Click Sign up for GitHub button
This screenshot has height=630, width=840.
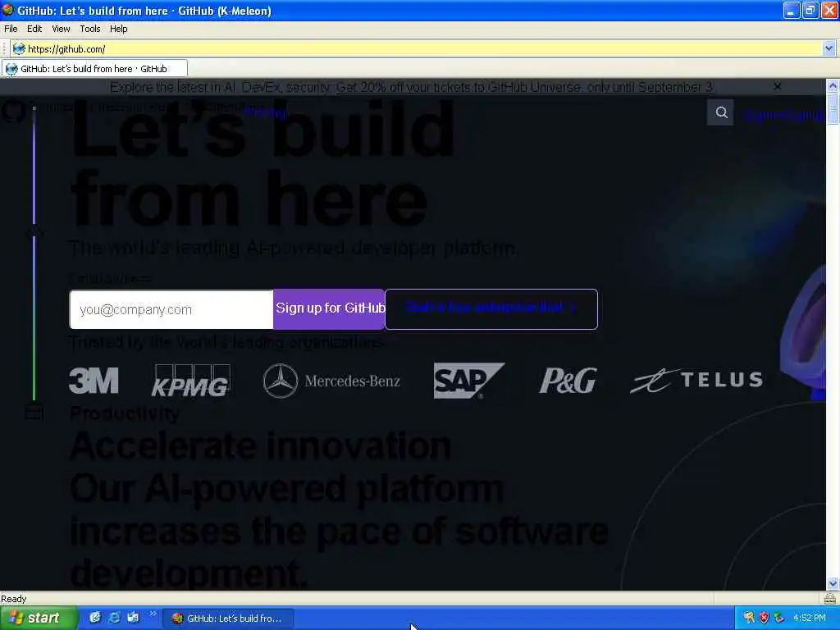tap(329, 308)
